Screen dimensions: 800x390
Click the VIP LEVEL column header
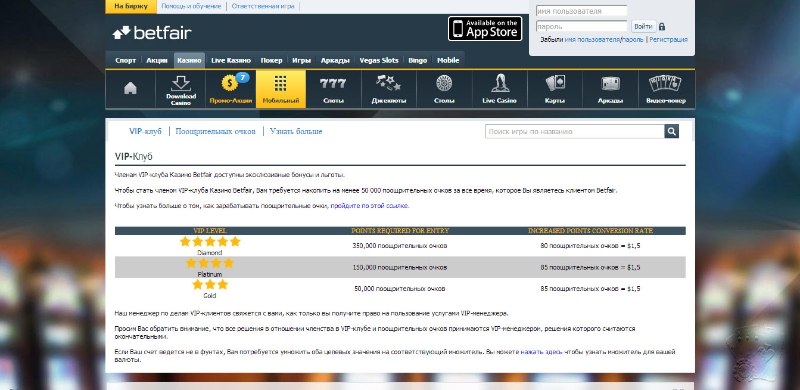tap(210, 231)
